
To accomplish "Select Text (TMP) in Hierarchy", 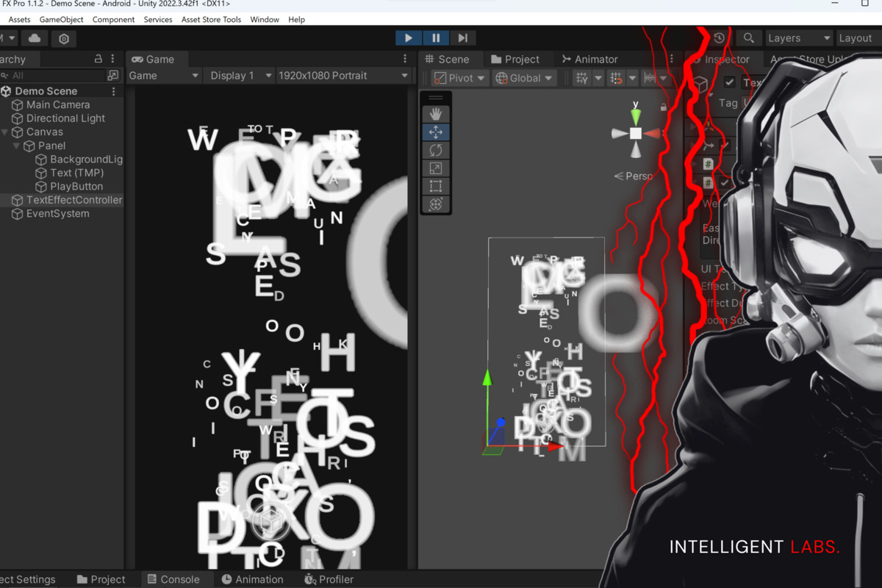I will (x=76, y=173).
